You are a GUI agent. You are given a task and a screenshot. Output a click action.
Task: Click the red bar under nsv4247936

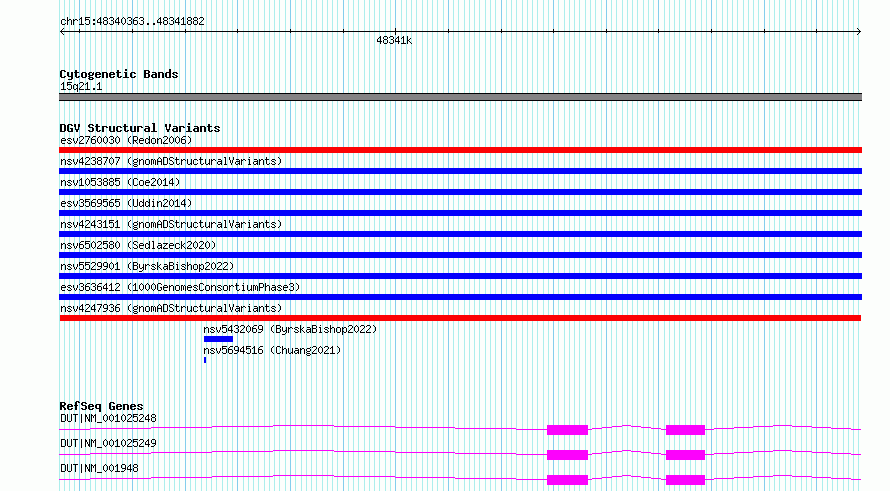click(460, 318)
